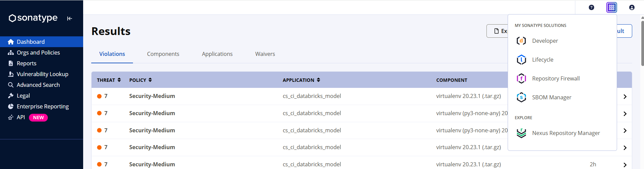Screen dimensions: 644x169
Task: Click the Export button
Action: 497,31
